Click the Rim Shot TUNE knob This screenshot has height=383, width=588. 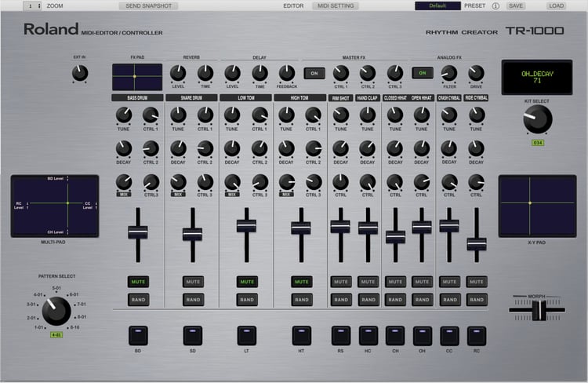341,115
